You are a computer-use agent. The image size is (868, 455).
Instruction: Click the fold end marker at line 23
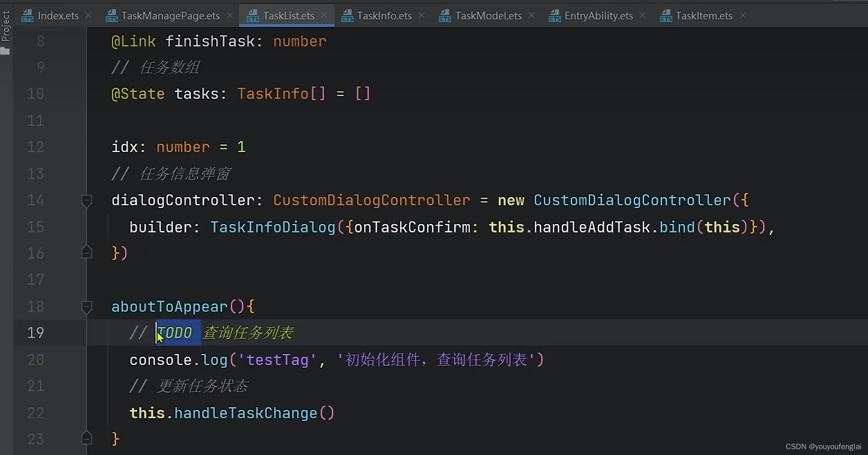coord(87,438)
